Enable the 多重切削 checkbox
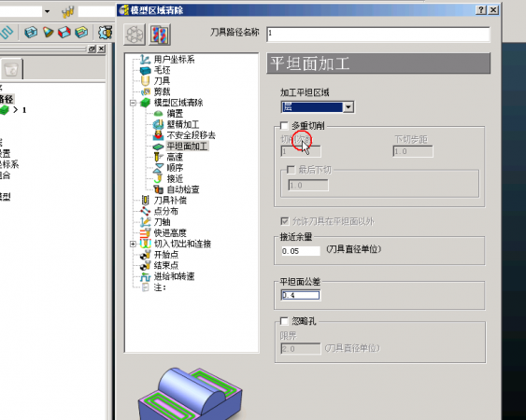This screenshot has width=526, height=420. point(284,126)
